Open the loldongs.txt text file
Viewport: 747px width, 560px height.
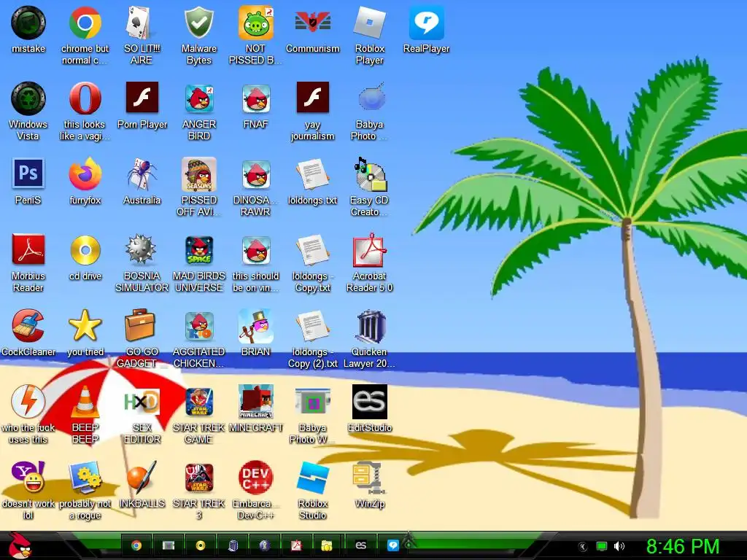point(312,174)
